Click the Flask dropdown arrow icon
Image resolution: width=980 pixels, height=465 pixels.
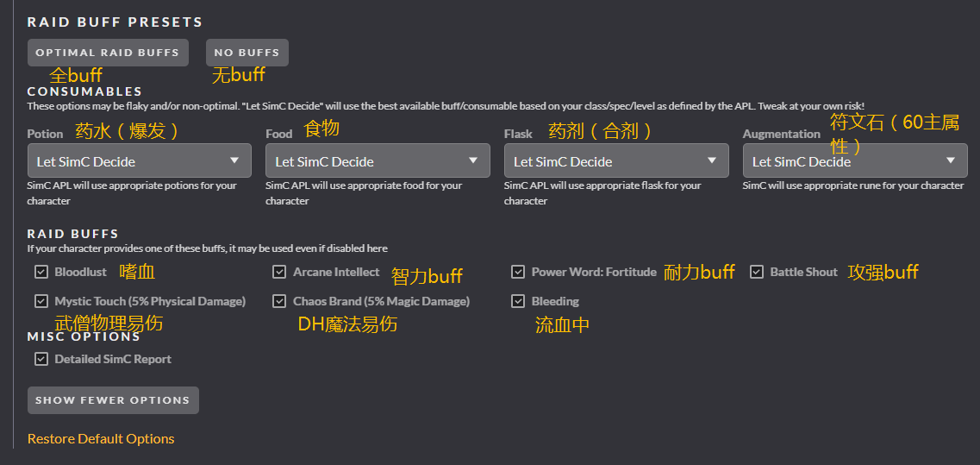point(712,160)
